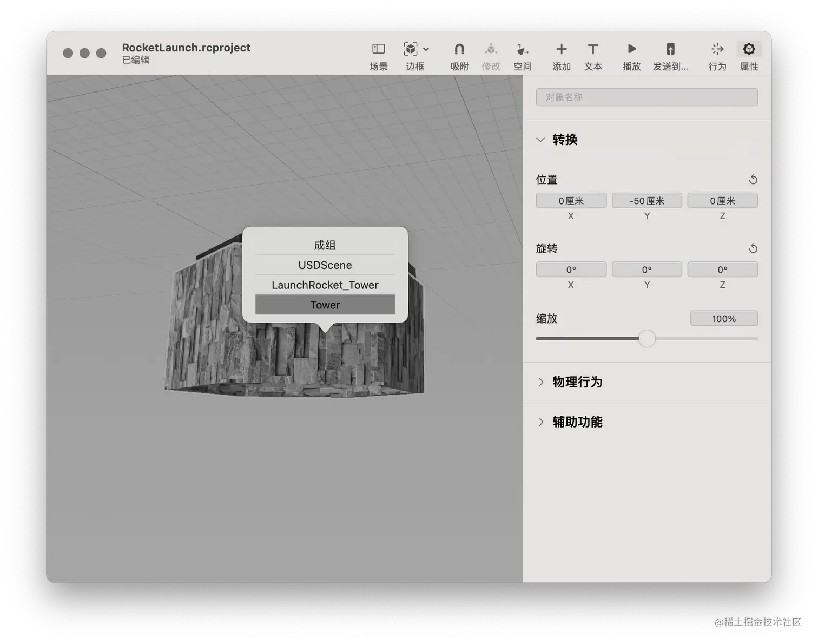
Task: Select USDScene in the breadcrumb popup
Action: click(324, 265)
